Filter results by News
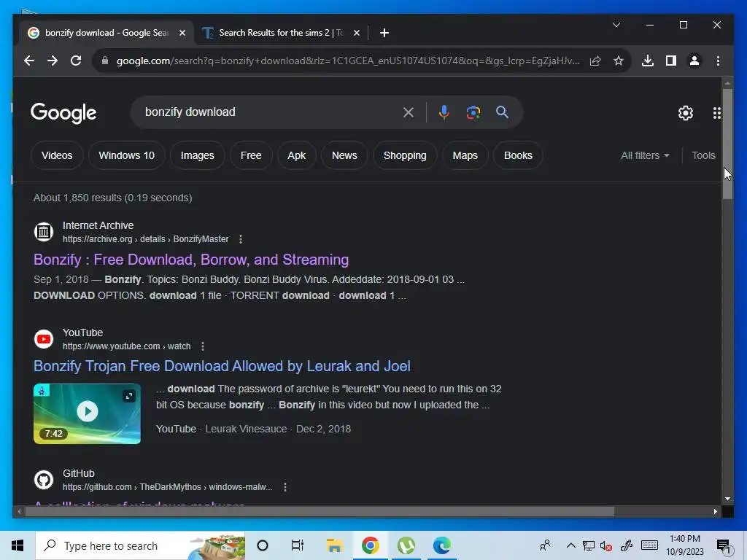This screenshot has width=747, height=560. coord(344,156)
